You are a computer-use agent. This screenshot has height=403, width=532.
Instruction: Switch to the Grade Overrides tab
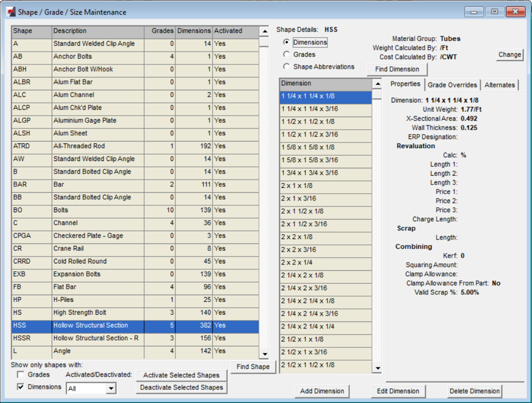tap(452, 85)
